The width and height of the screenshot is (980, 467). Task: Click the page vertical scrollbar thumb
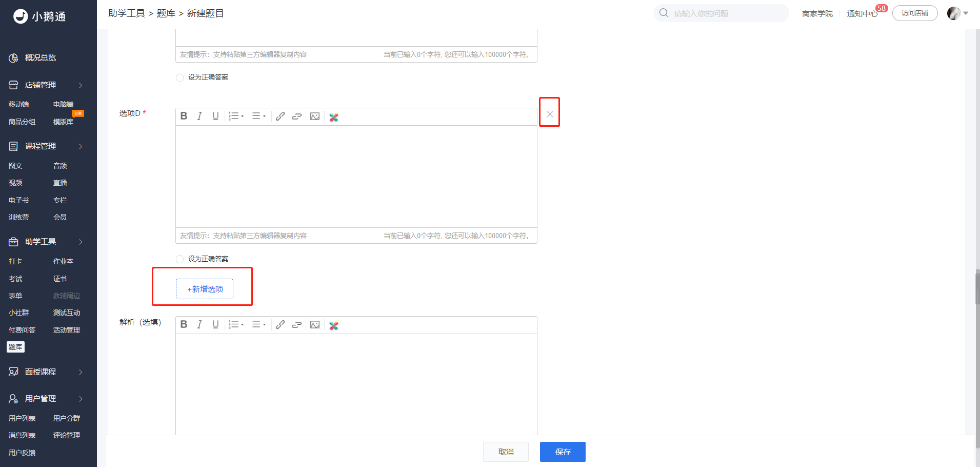(977, 288)
